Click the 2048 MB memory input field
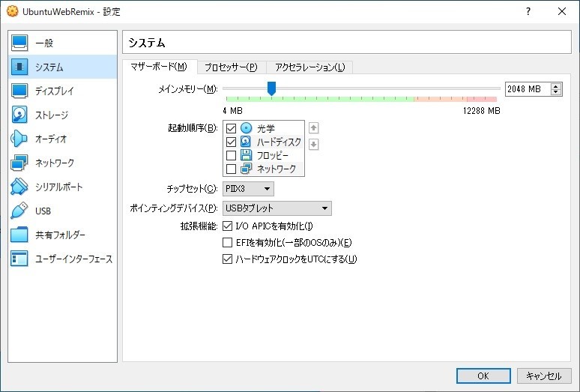This screenshot has width=580, height=392. 528,89
